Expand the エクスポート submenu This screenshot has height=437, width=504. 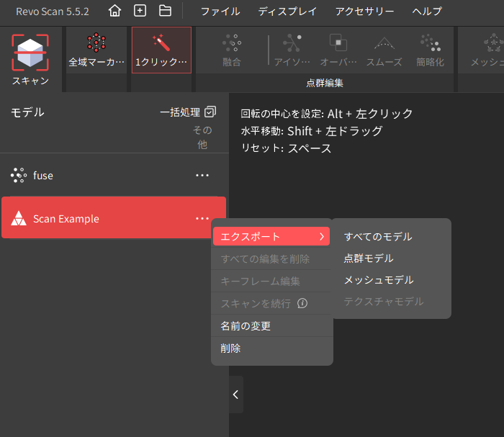click(x=271, y=236)
